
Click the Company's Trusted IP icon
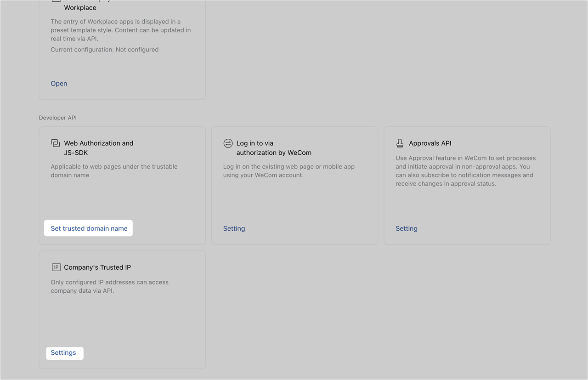pyautogui.click(x=56, y=267)
